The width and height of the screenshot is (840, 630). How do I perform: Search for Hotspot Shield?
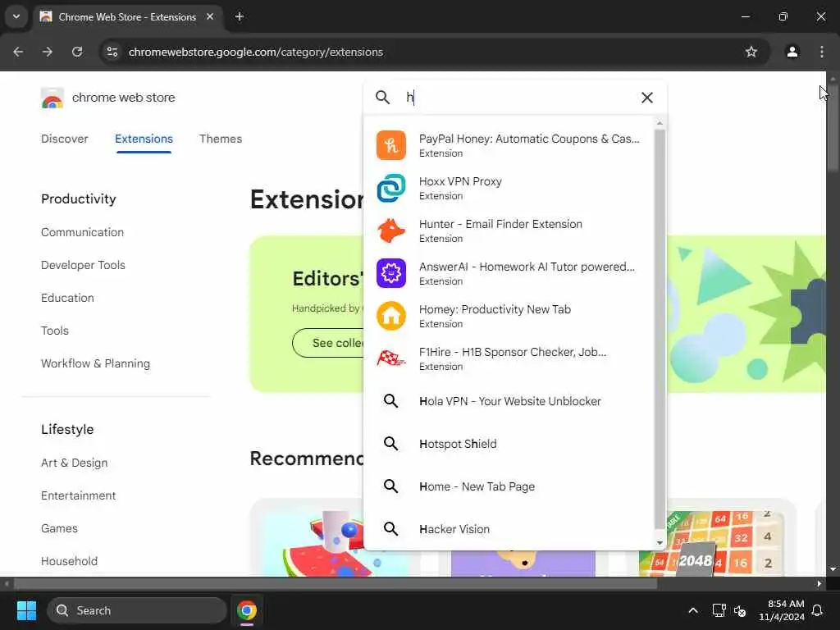tap(509, 444)
